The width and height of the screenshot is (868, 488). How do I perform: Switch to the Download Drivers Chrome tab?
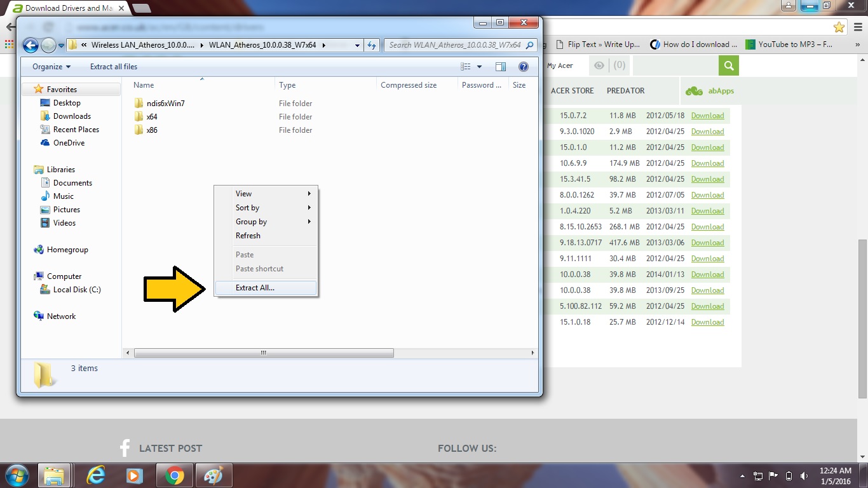tap(64, 8)
